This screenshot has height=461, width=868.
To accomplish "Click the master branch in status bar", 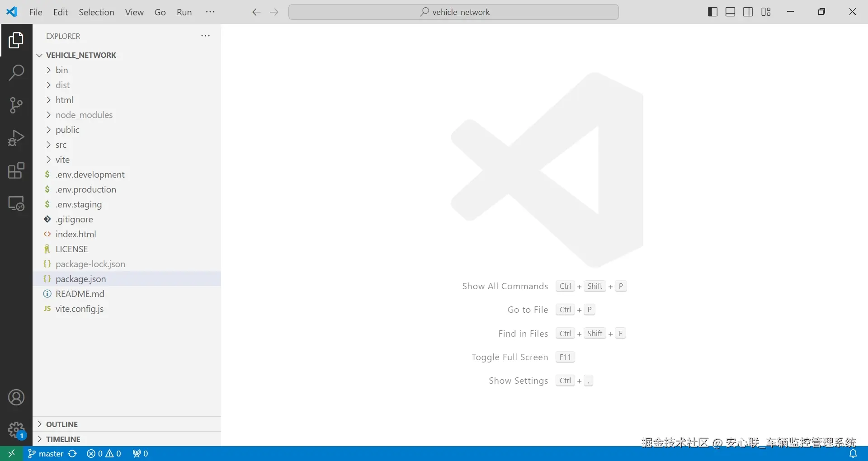I will (x=46, y=453).
